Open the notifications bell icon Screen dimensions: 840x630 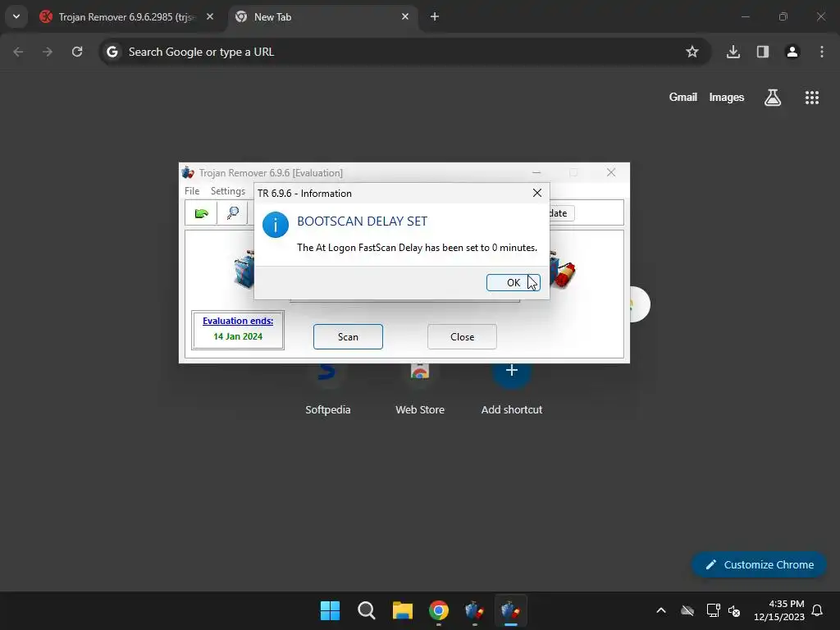(817, 610)
